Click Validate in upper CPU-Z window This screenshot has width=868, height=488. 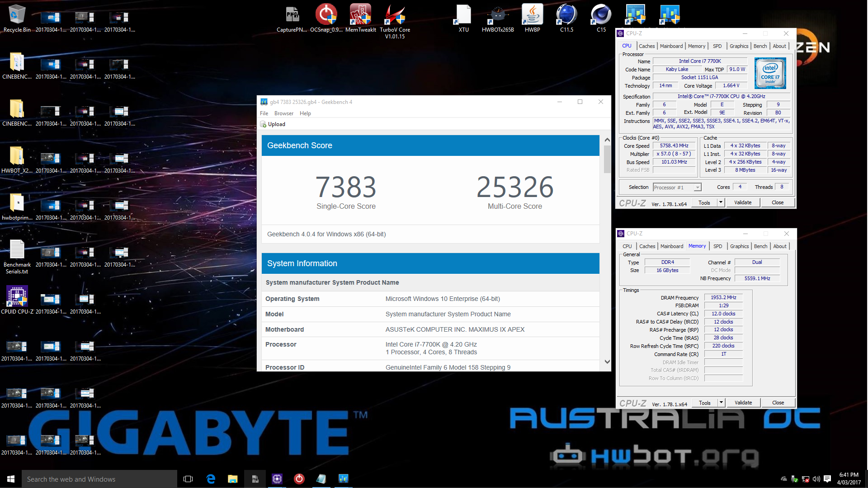[743, 202]
